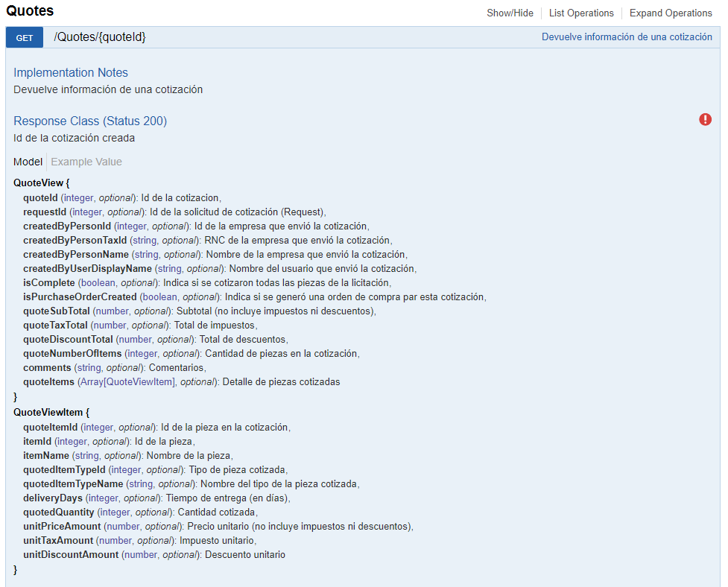
Task: Click the blue GET method badge
Action: point(25,37)
